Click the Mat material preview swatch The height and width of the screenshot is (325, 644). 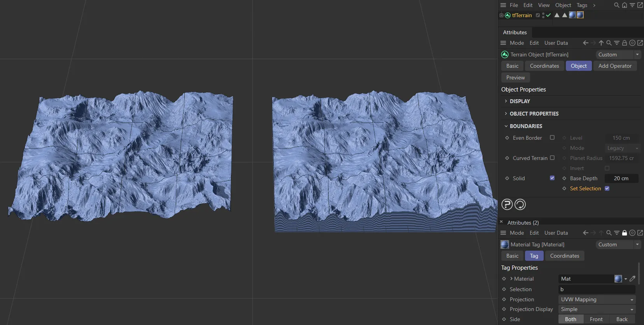[618, 279]
